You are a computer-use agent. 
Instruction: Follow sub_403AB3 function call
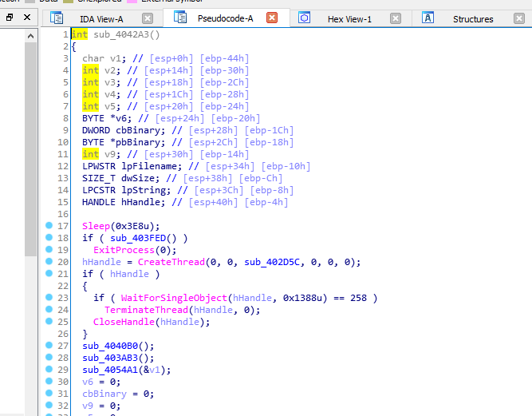(x=110, y=358)
